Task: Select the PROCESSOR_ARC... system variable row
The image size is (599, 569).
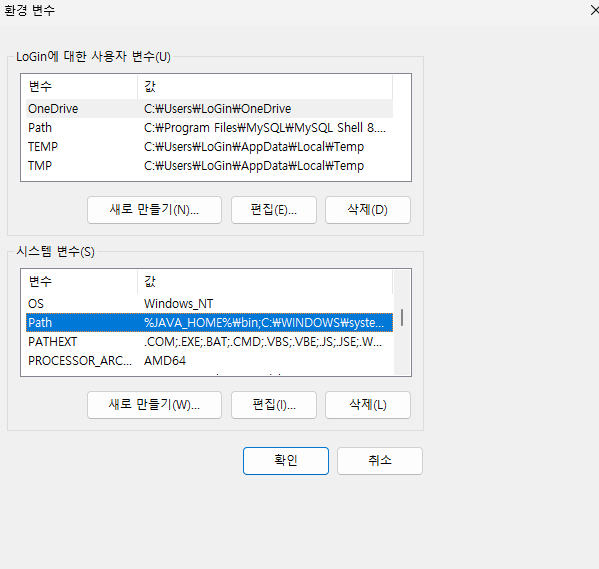Action: point(209,361)
